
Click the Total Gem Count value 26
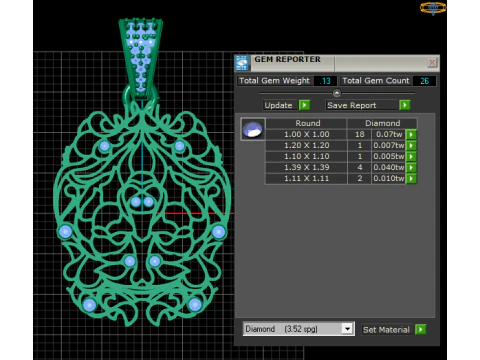424,81
